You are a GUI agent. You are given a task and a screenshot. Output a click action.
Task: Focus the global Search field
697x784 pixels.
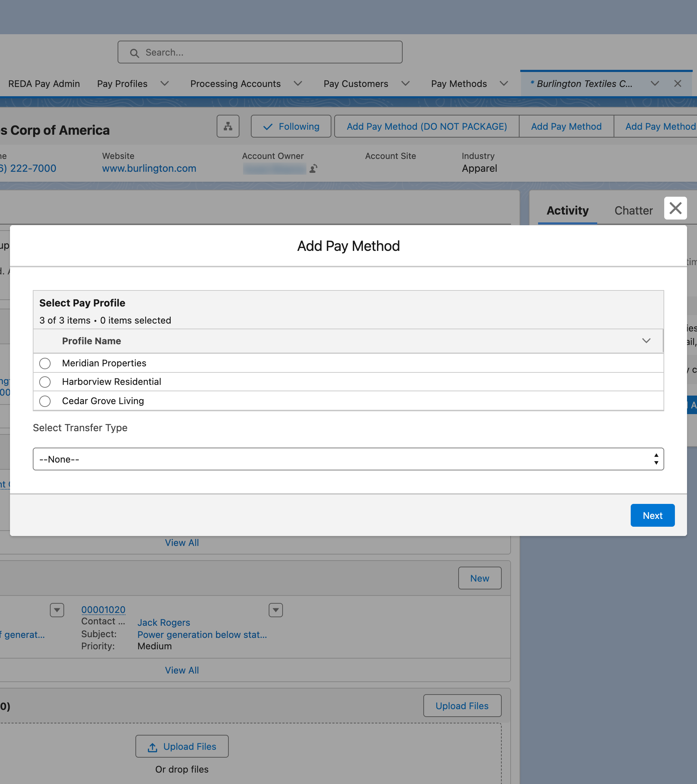[x=260, y=52]
